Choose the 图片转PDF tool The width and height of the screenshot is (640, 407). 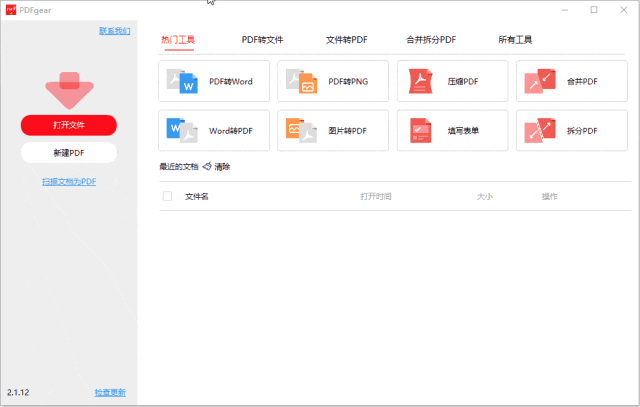coord(333,130)
